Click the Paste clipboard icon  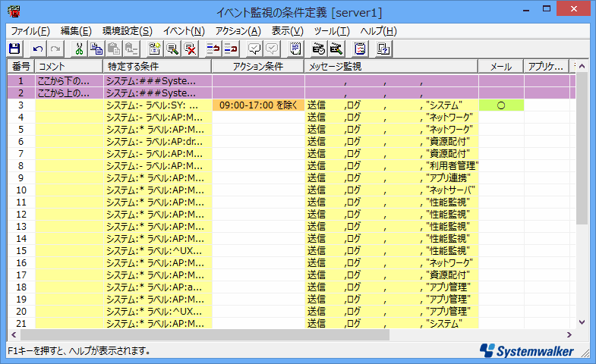(114, 49)
